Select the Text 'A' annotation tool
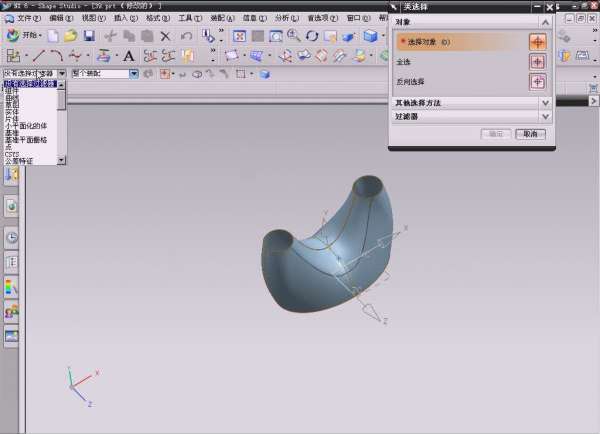The width and height of the screenshot is (600, 434). point(129,56)
